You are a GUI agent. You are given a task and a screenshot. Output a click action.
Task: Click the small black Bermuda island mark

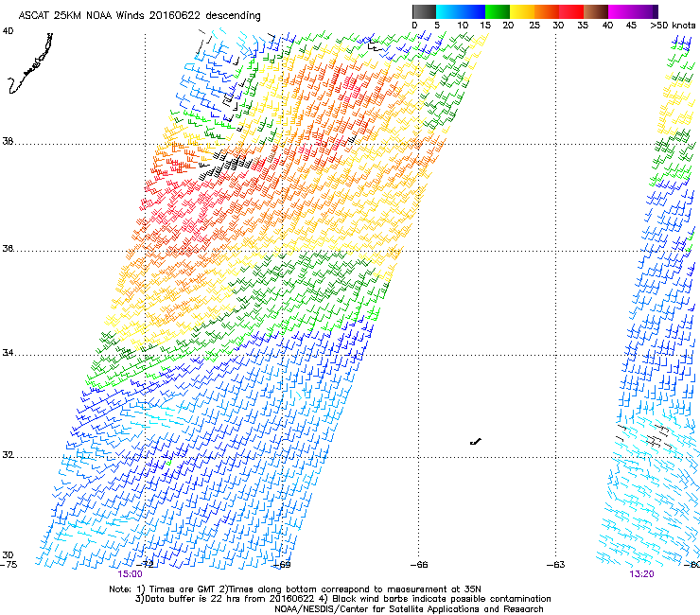point(476,442)
